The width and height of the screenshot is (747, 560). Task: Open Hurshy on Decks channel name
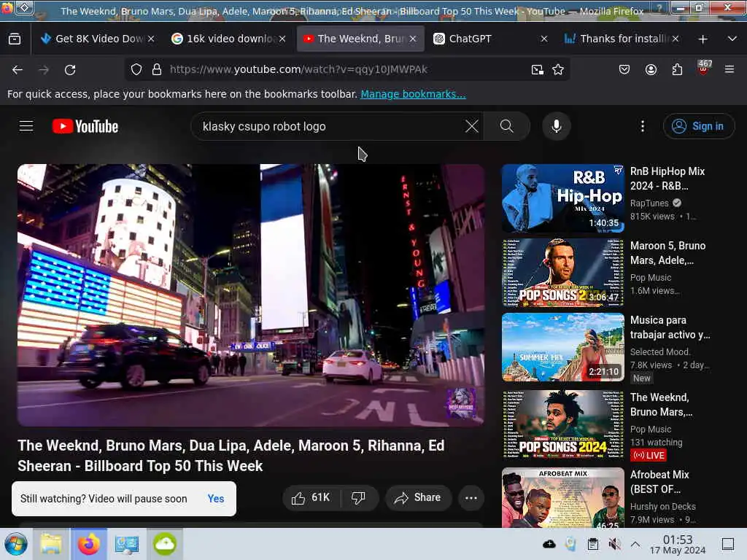coord(662,507)
